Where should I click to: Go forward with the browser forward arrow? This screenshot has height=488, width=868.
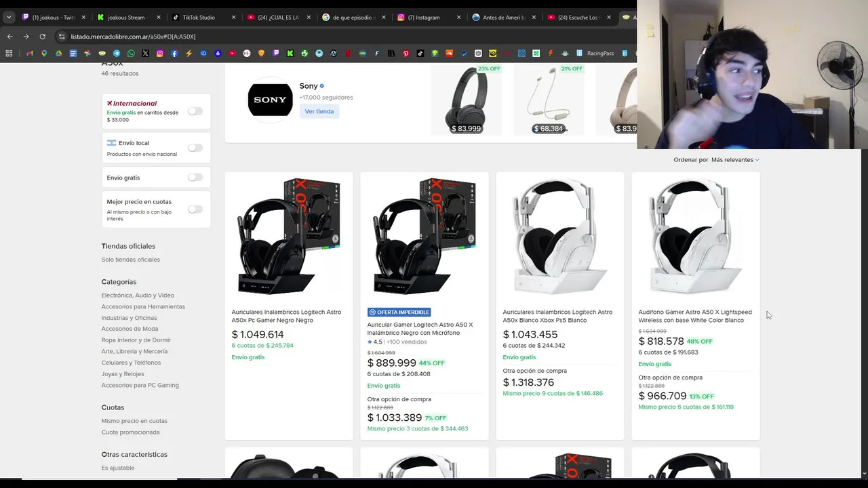tap(26, 36)
